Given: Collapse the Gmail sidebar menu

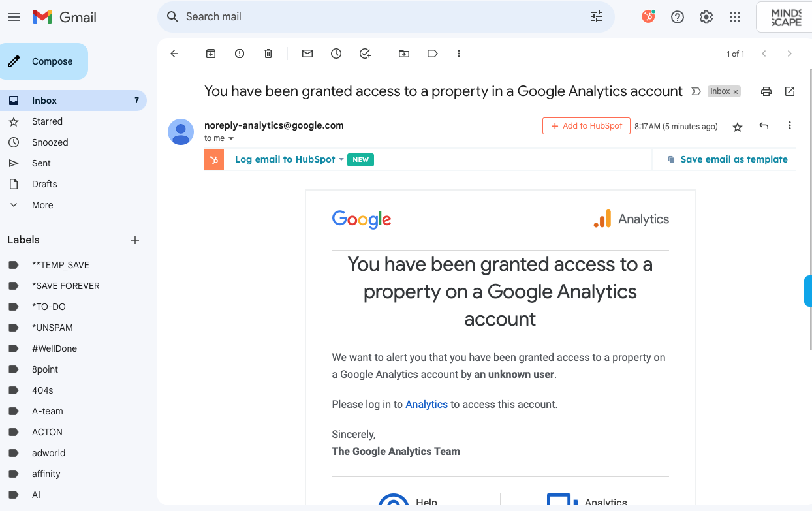Looking at the screenshot, I should [13, 16].
